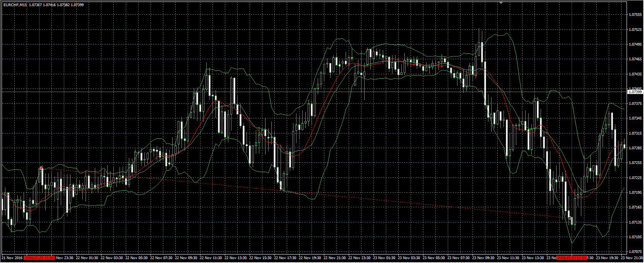Click the 22 Nov 03:30 time label

[x=112, y=258]
